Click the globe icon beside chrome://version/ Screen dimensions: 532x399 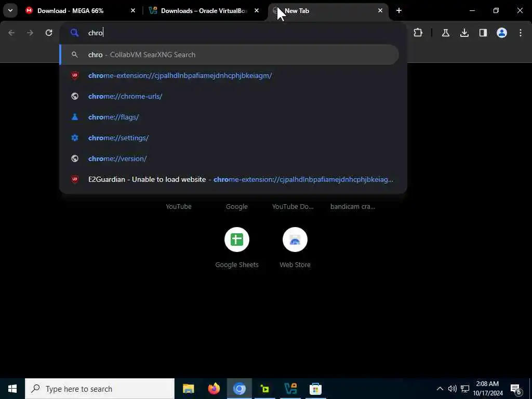75,158
